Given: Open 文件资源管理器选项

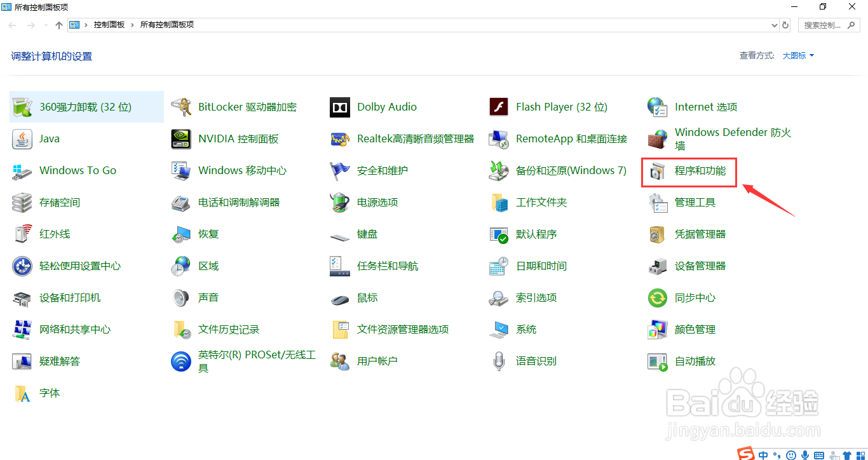Looking at the screenshot, I should point(402,329).
